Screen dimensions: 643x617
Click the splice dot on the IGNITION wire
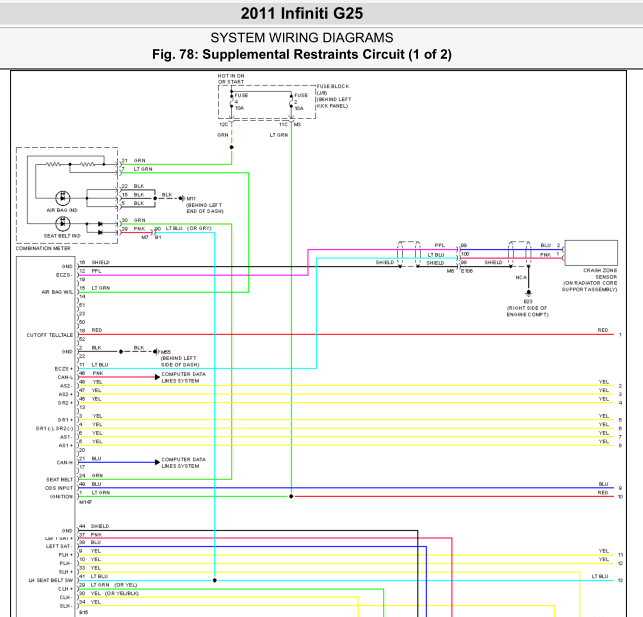[291, 496]
